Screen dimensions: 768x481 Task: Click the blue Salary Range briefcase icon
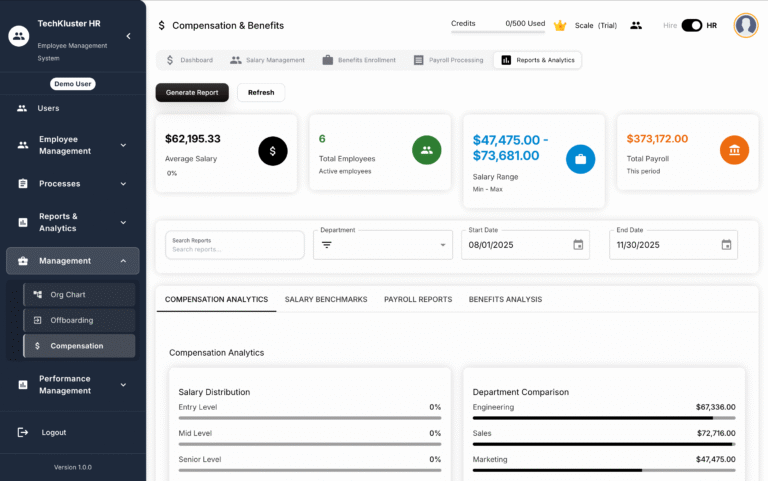tap(580, 159)
